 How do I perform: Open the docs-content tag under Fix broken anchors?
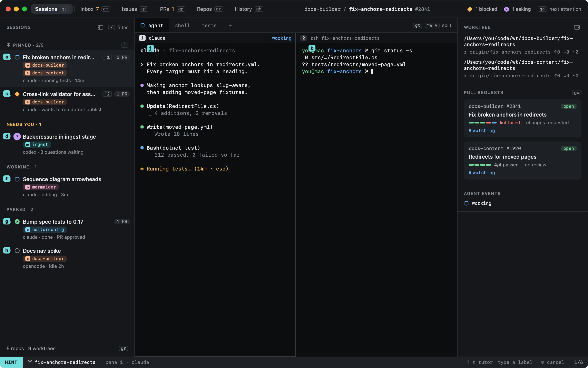pyautogui.click(x=45, y=73)
